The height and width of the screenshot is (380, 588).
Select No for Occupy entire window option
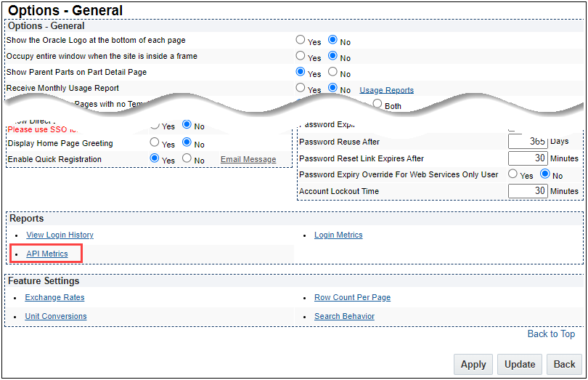coord(332,55)
